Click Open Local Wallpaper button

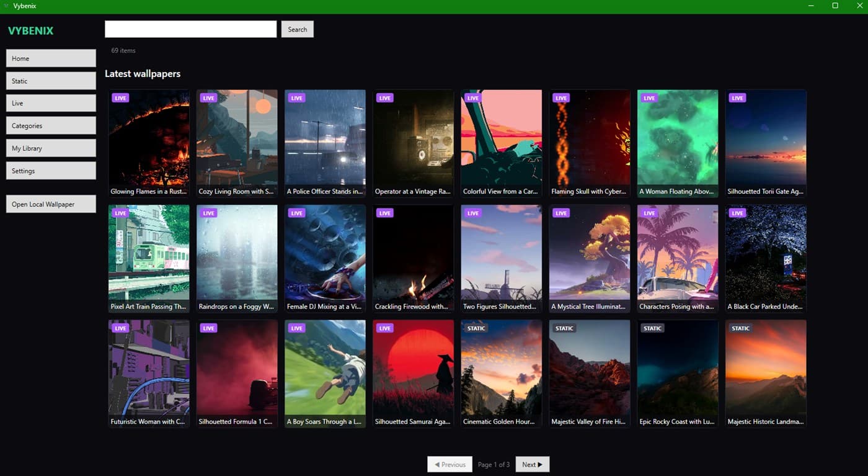tap(51, 204)
